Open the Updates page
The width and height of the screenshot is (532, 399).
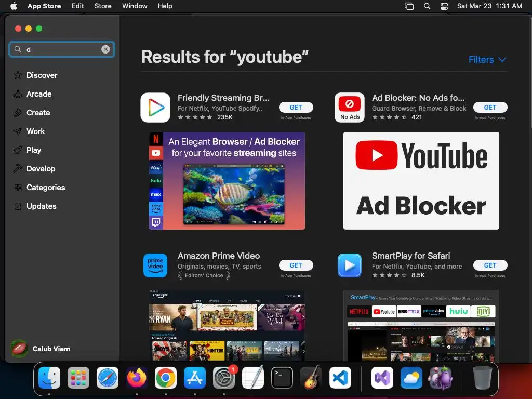35,206
